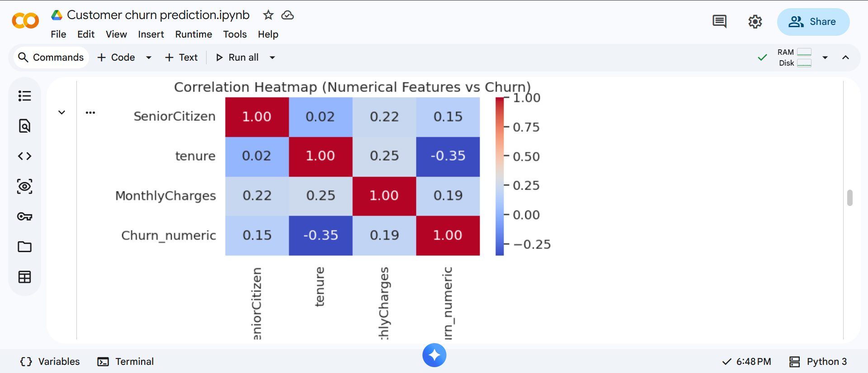868x373 pixels.
Task: Open the Data table icon in sidebar
Action: point(24,277)
